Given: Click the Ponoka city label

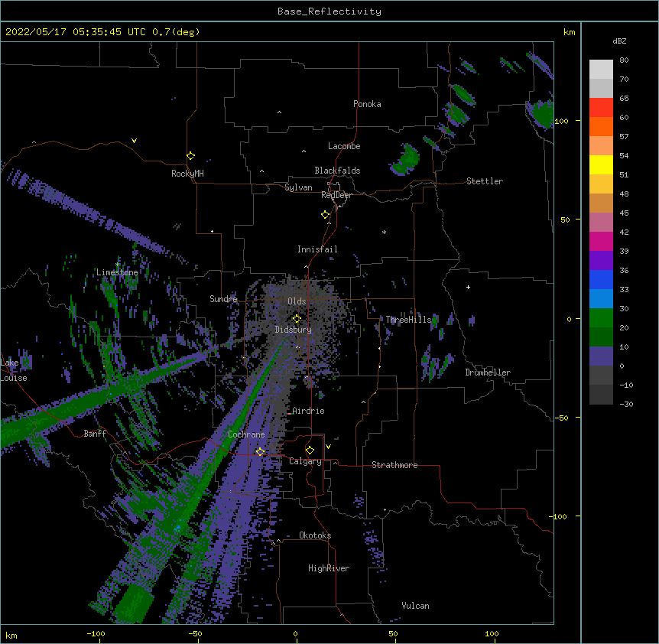Looking at the screenshot, I should point(367,104).
